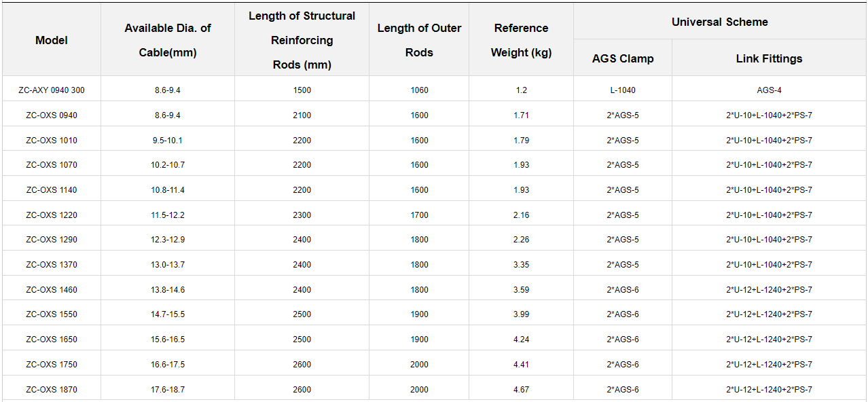Viewport: 868px width, 402px height.
Task: Click the 13.8-14.6 cable diameter cell
Action: (x=168, y=290)
